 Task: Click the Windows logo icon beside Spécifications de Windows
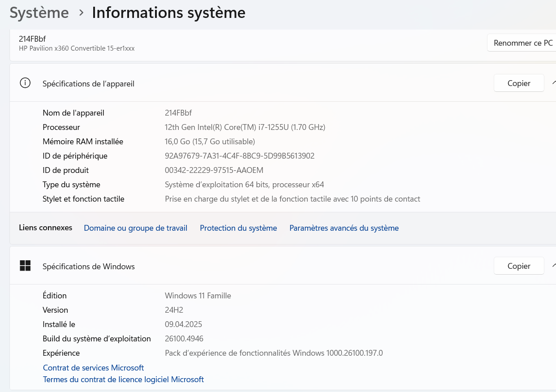pos(25,266)
